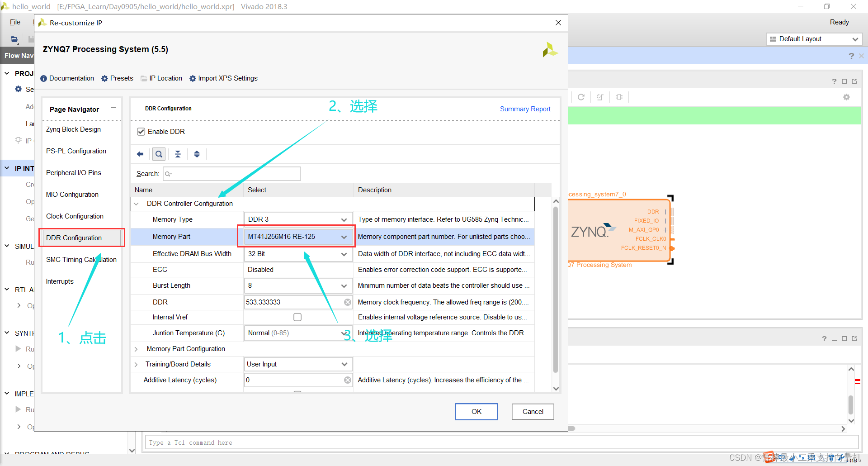Open the File menu

[x=15, y=22]
